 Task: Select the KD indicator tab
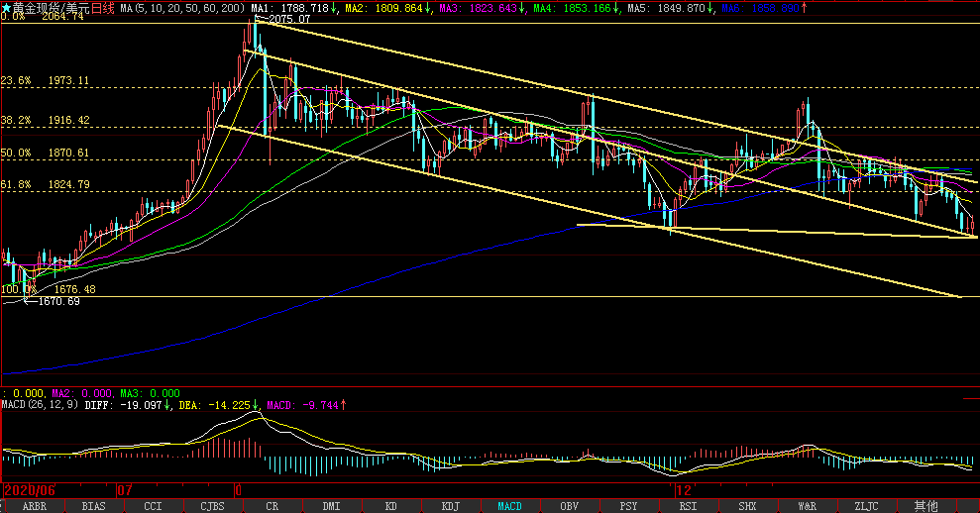pyautogui.click(x=390, y=506)
